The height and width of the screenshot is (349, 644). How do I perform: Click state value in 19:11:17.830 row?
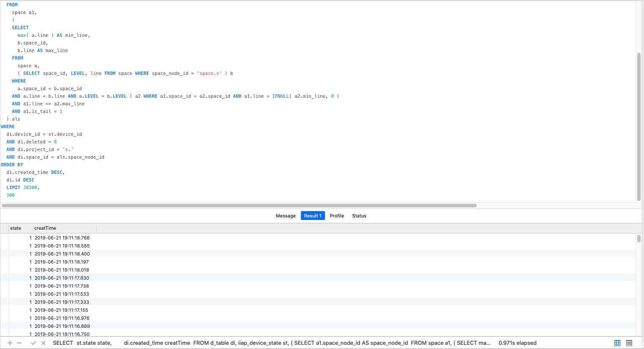[30, 278]
